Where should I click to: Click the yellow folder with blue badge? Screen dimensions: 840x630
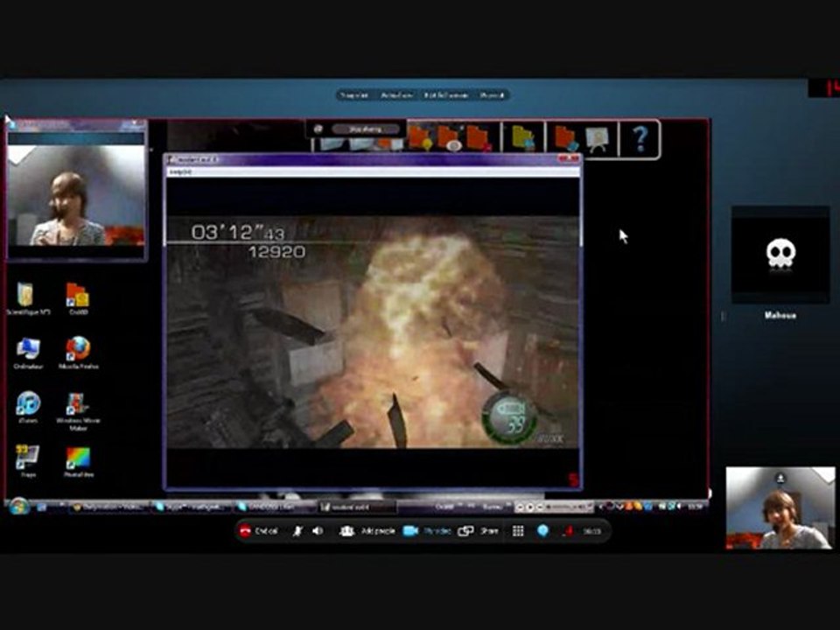pos(523,138)
